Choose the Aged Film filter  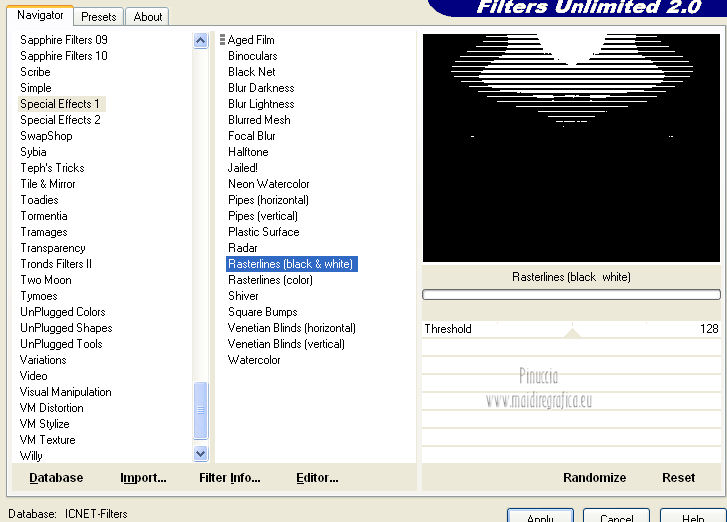[x=251, y=40]
